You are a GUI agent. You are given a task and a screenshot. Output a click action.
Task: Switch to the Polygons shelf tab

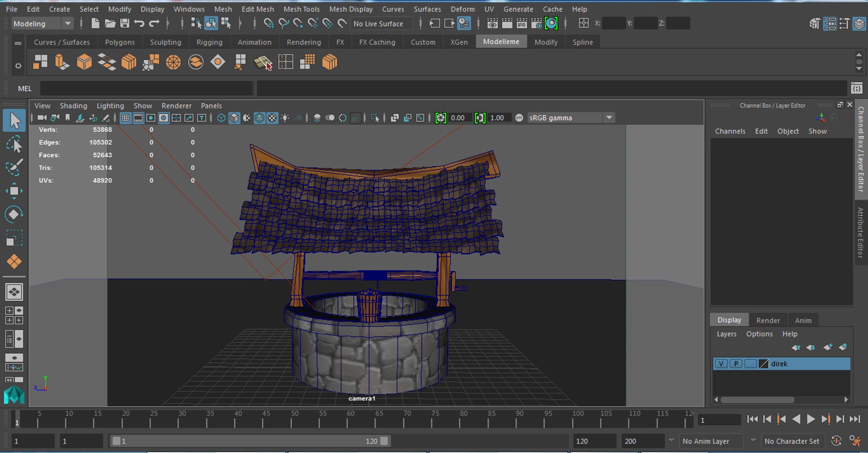point(120,42)
